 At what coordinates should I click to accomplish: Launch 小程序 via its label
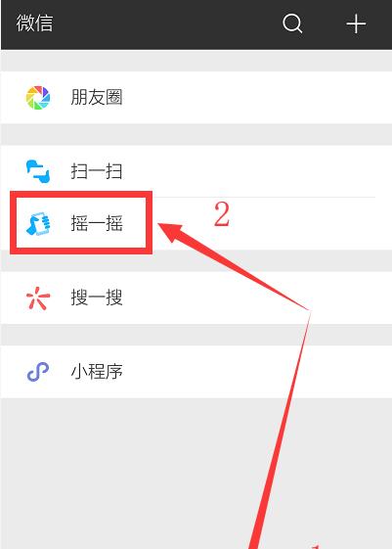click(97, 372)
